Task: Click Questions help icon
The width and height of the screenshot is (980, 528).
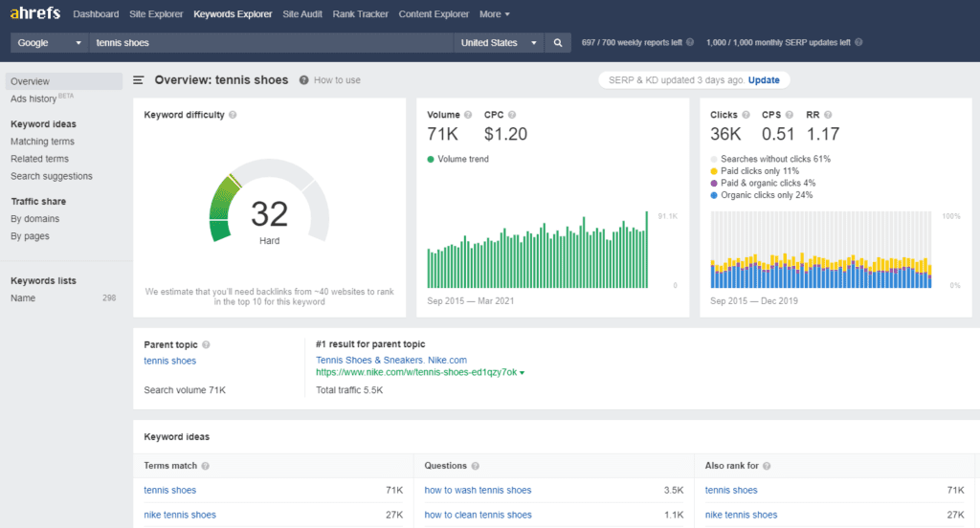Action: pyautogui.click(x=475, y=466)
